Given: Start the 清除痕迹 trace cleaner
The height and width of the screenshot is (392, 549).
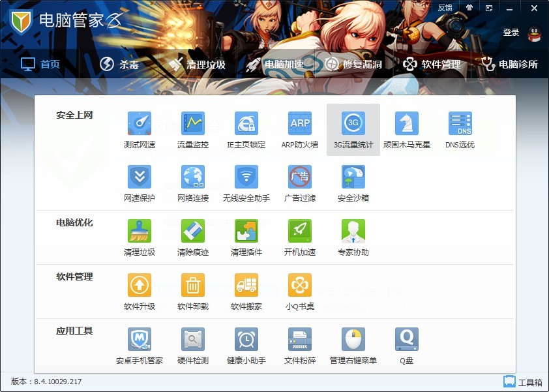Looking at the screenshot, I should click(193, 231).
